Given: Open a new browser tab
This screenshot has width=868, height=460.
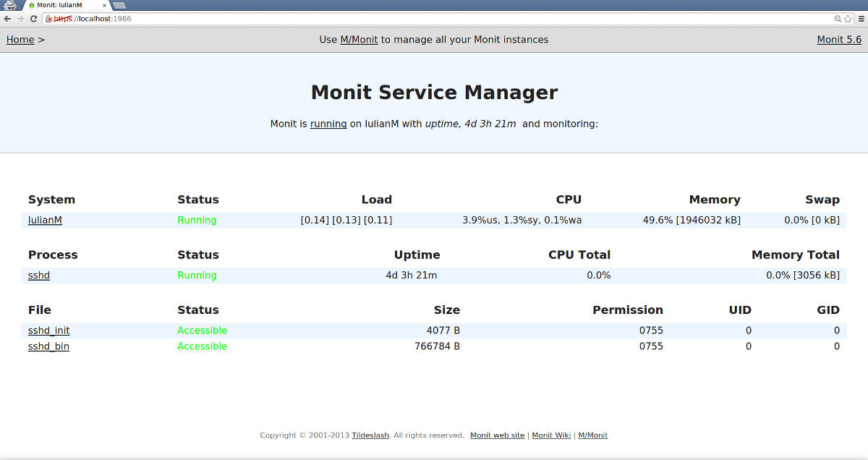Looking at the screenshot, I should (119, 5).
